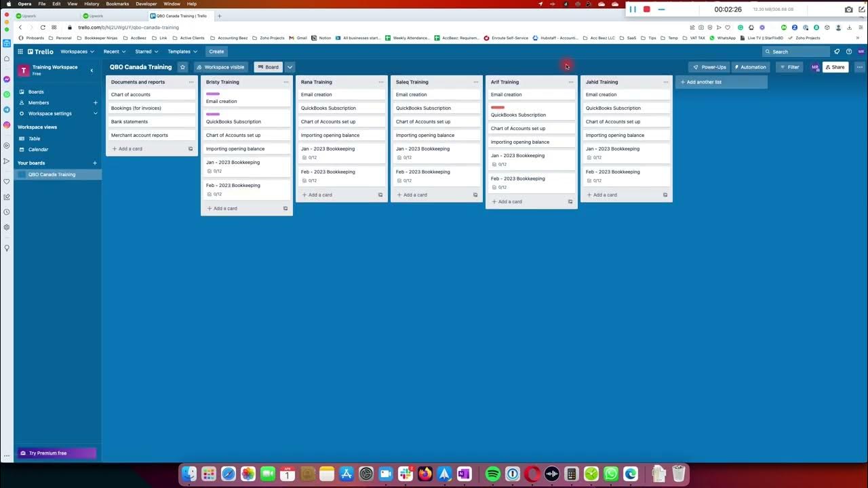Create card from template in Bristy Training
Image resolution: width=868 pixels, height=488 pixels.
click(x=285, y=208)
